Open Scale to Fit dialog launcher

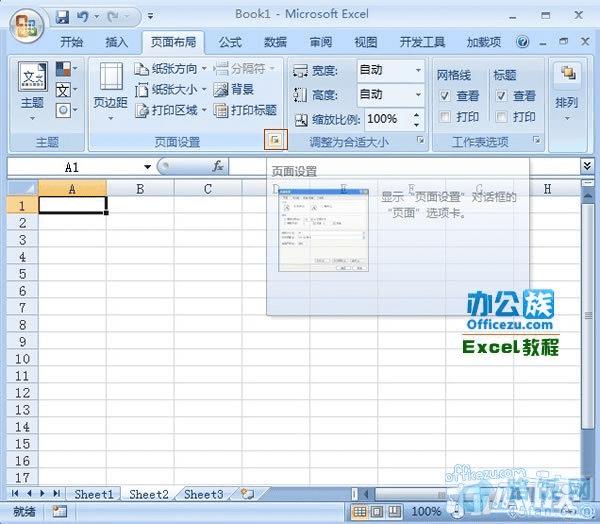(421, 140)
